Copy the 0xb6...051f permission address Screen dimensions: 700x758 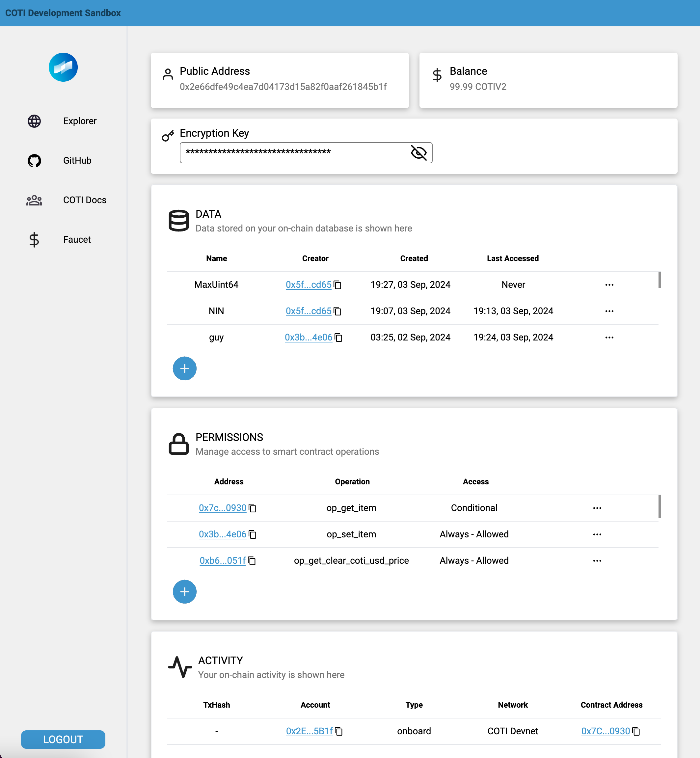[x=252, y=561]
